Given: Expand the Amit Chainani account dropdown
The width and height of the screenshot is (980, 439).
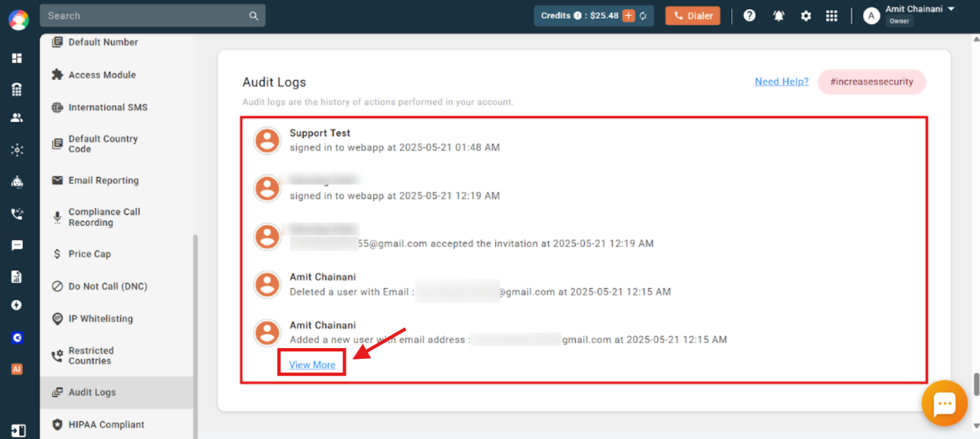Looking at the screenshot, I should (951, 9).
